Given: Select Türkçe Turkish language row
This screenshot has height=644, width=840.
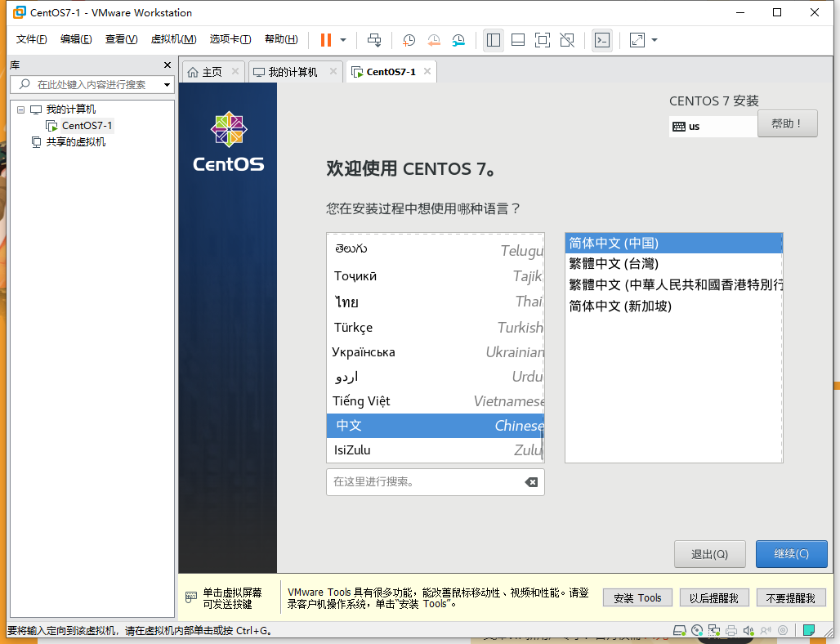Looking at the screenshot, I should pyautogui.click(x=435, y=328).
